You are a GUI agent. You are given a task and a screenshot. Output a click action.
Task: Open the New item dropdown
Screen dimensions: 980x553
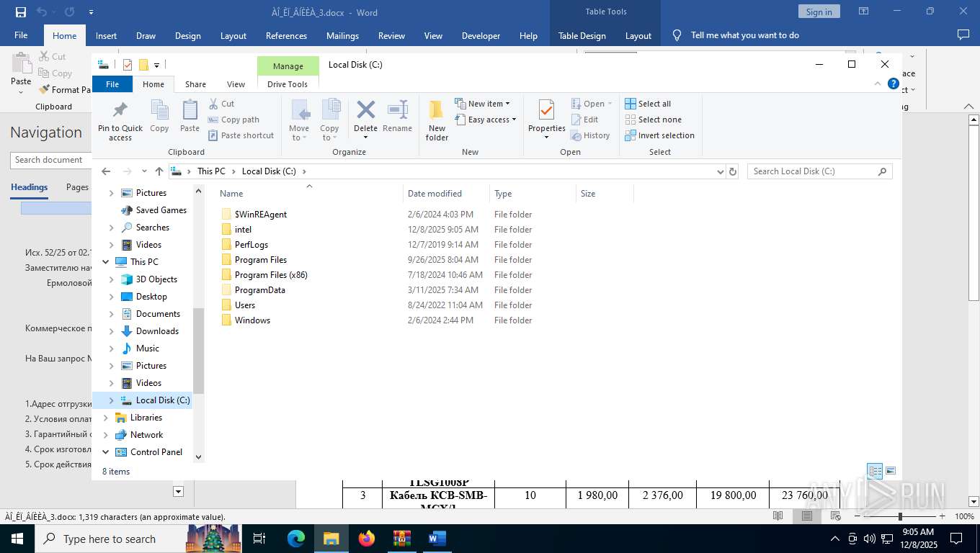(482, 104)
